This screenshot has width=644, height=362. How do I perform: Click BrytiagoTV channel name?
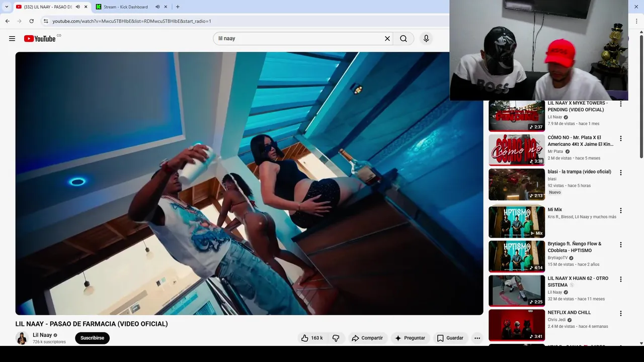click(557, 258)
